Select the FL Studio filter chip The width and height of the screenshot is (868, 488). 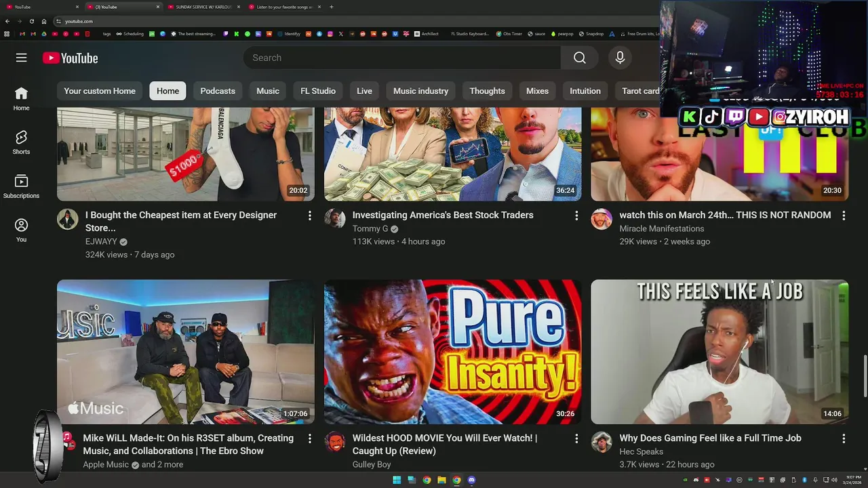tap(318, 91)
